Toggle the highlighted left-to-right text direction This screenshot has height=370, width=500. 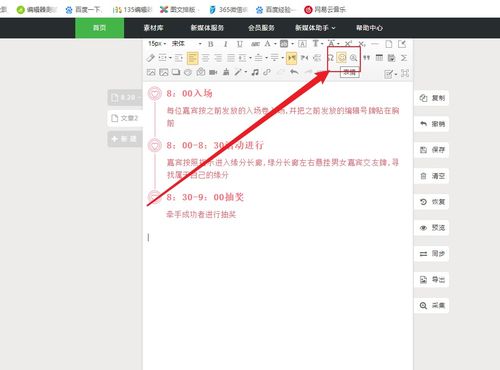click(x=291, y=58)
